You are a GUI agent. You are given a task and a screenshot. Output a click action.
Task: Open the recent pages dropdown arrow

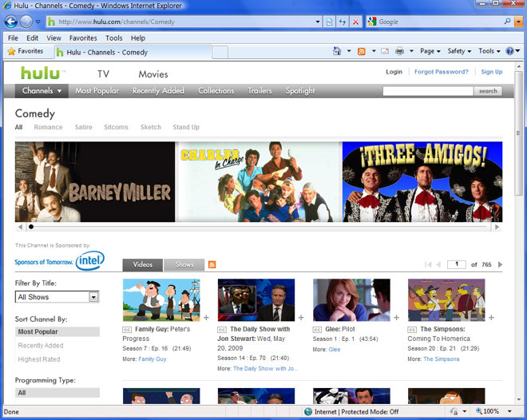point(38,22)
